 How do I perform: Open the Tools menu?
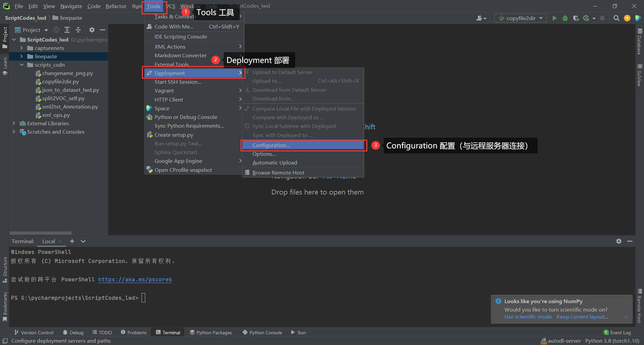coord(154,6)
